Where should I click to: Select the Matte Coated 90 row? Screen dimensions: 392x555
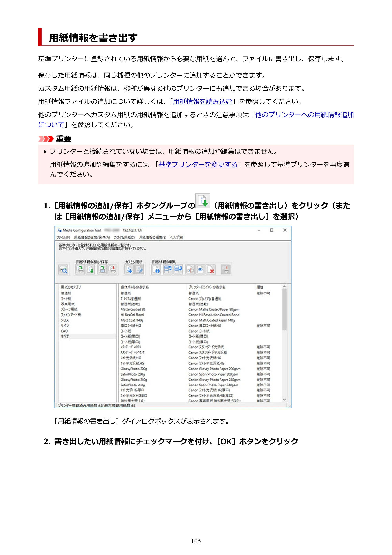point(133,309)
